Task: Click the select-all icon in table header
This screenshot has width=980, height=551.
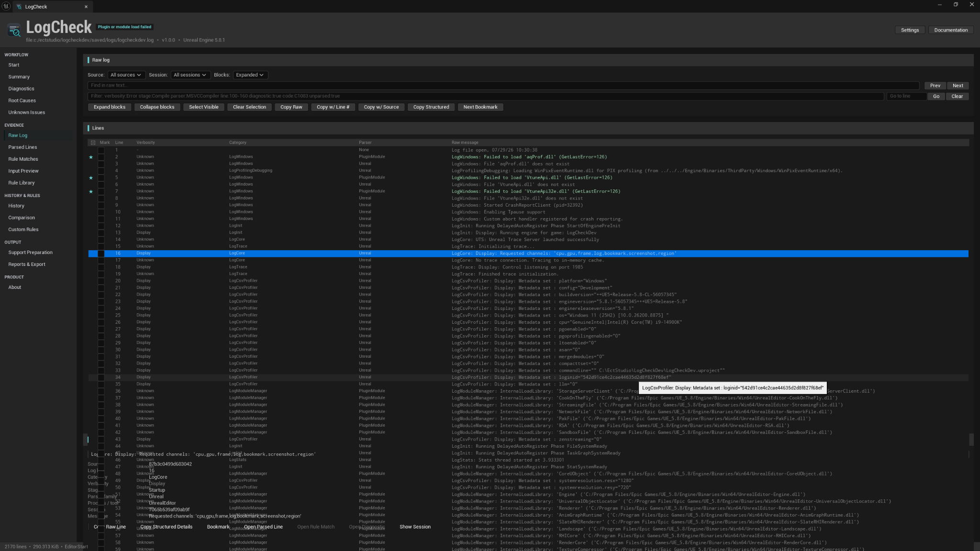Action: pos(93,143)
